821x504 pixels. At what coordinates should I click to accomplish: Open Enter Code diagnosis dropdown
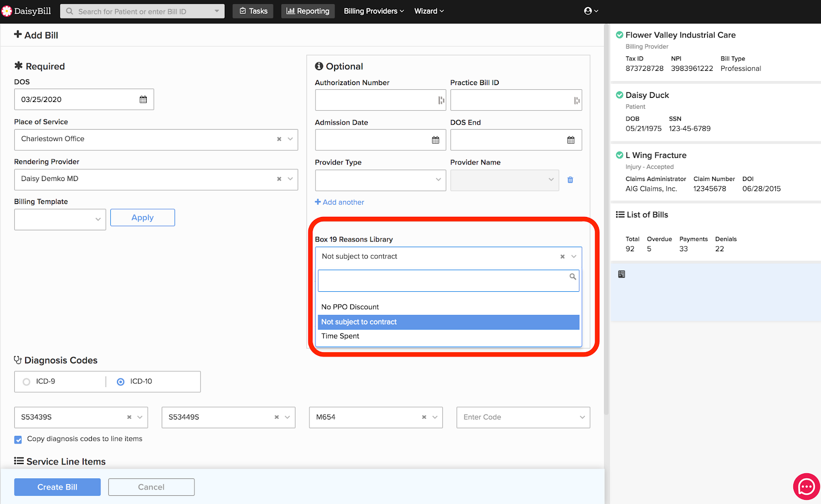523,417
